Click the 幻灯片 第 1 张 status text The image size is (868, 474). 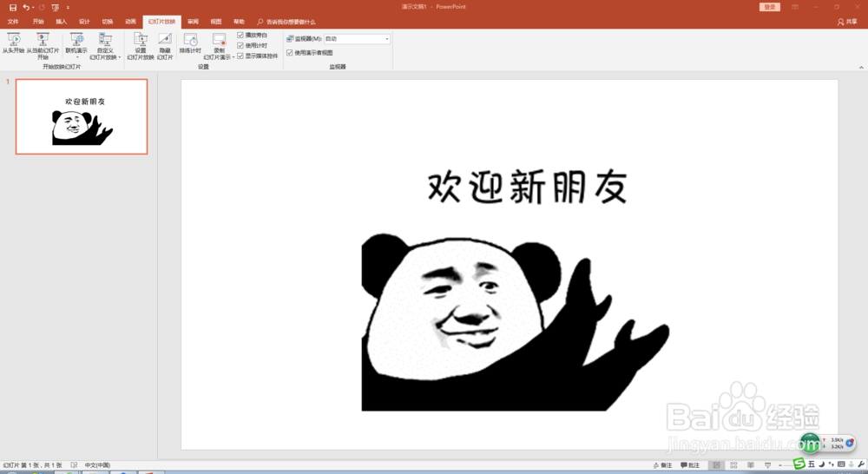coord(33,465)
